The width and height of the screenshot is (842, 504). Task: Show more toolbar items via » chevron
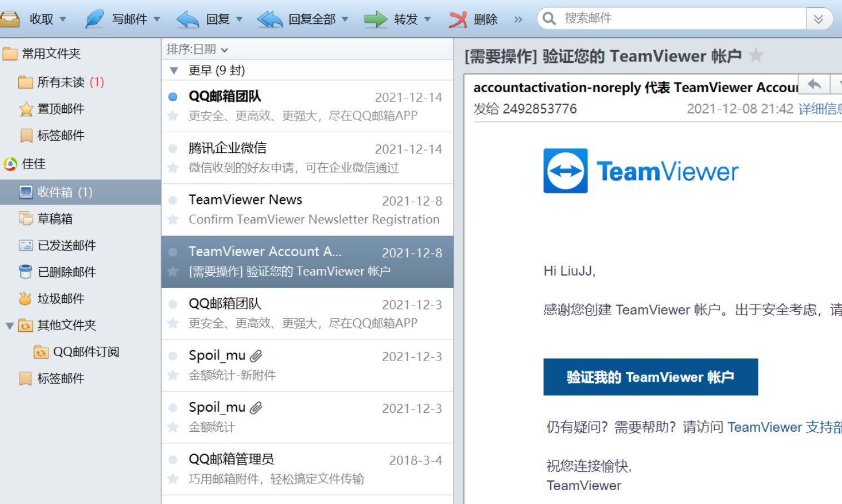pos(518,19)
